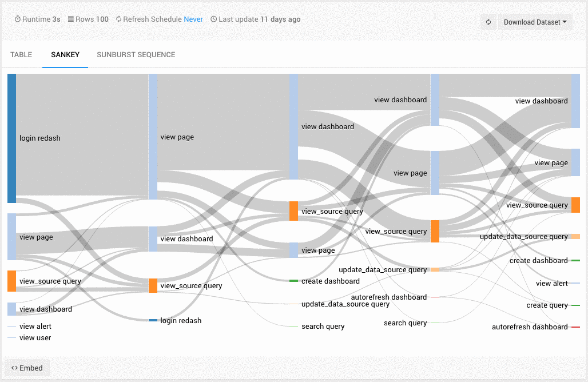The image size is (588, 382).
Task: Click the orange view_source query node in first column
Action: 11,281
